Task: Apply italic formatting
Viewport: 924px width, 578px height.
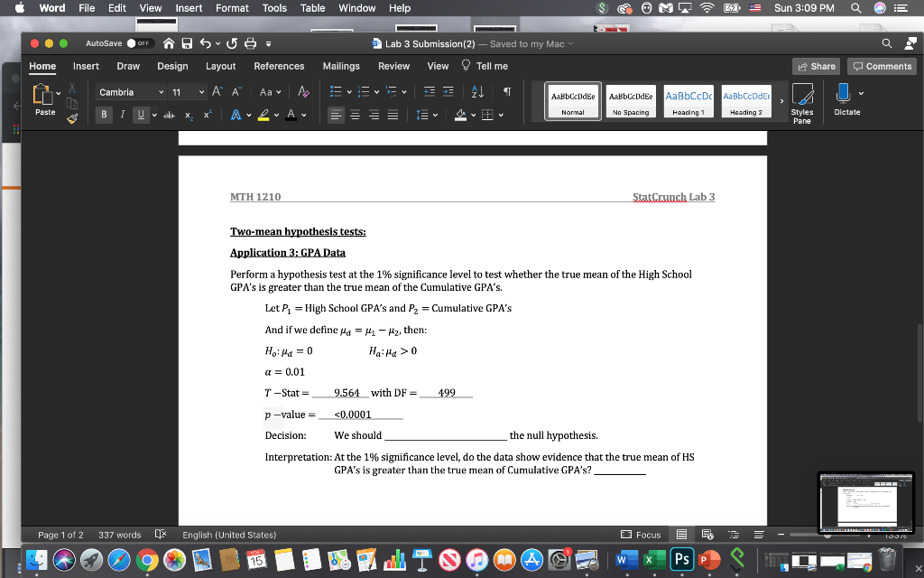Action: pos(121,115)
